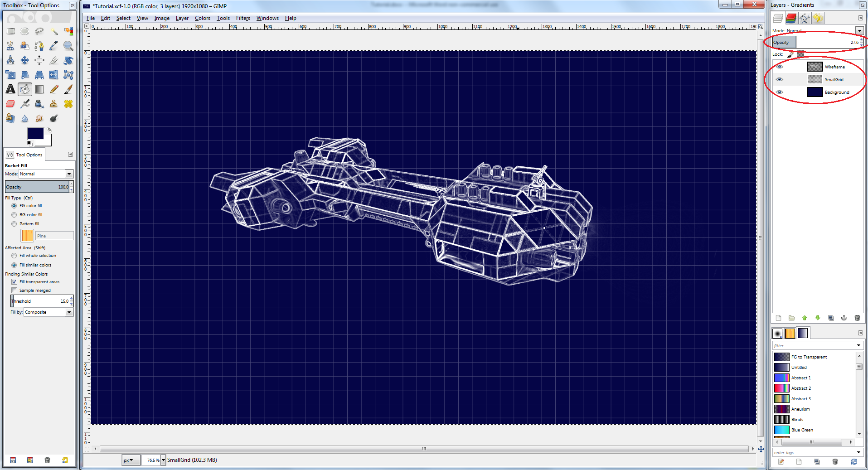Select the Move tool
The height and width of the screenshot is (470, 868).
coord(25,60)
